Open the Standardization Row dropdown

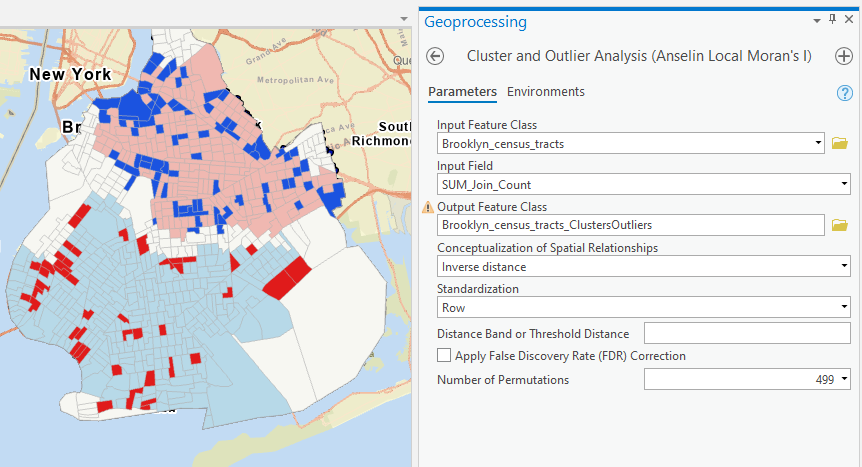pyautogui.click(x=844, y=308)
